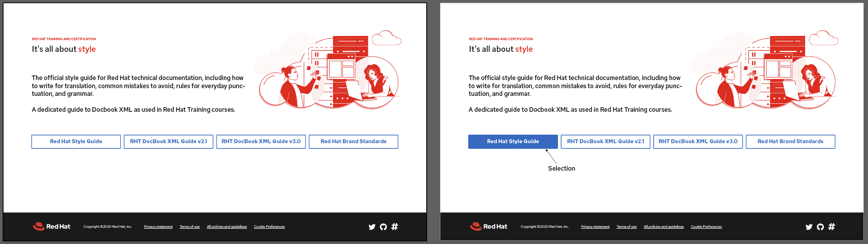868x244 pixels.
Task: Open RHT DocBook XML Guide v3.0 on left page
Action: [261, 141]
